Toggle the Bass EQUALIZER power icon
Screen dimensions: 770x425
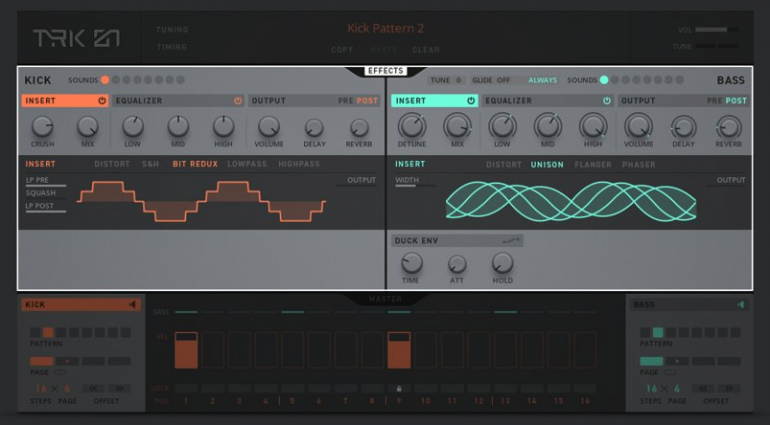606,101
